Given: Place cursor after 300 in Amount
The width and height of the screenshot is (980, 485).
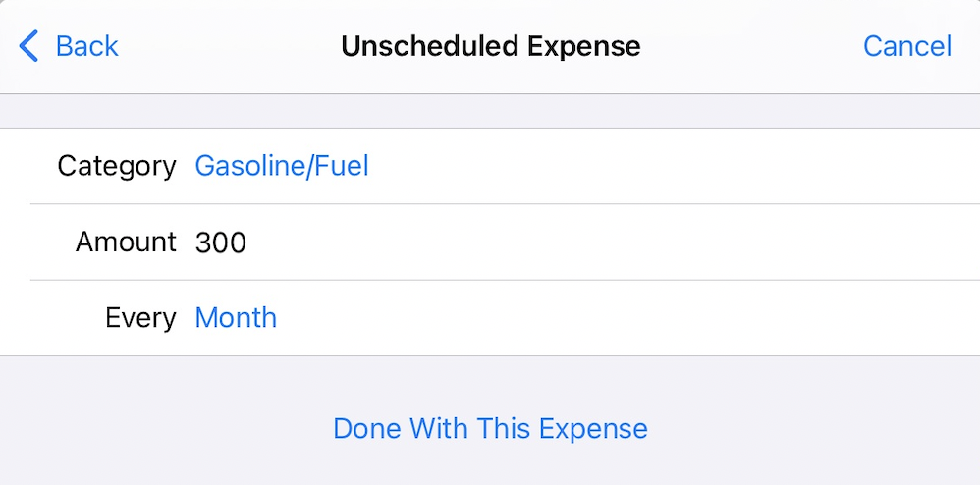Looking at the screenshot, I should coord(249,242).
